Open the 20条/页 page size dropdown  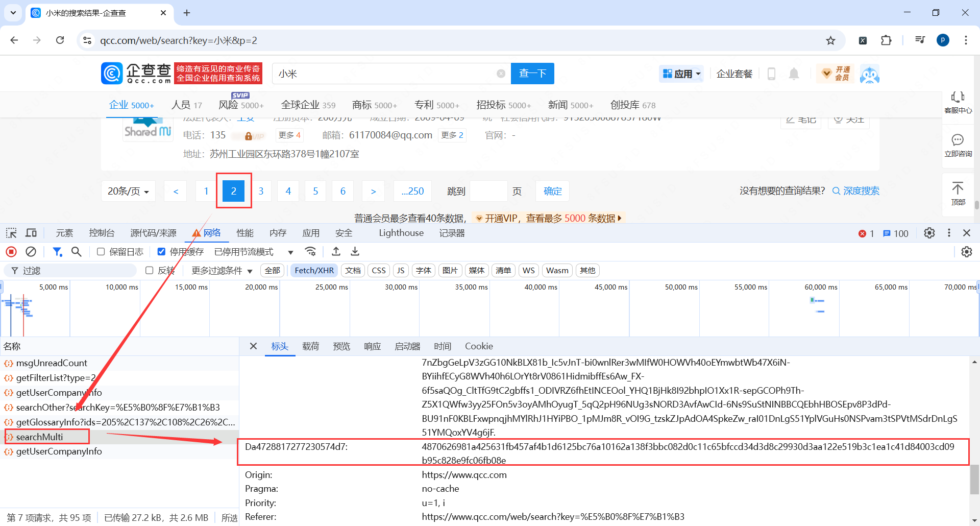(x=128, y=191)
